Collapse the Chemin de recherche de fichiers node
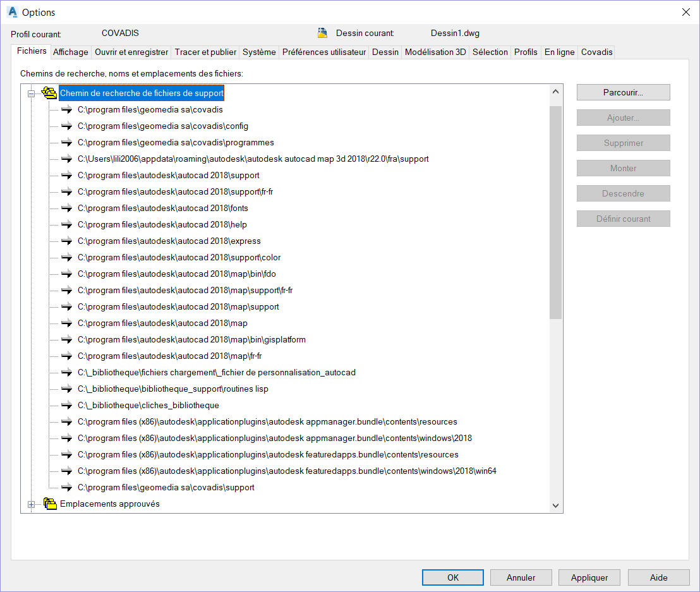 coord(31,94)
